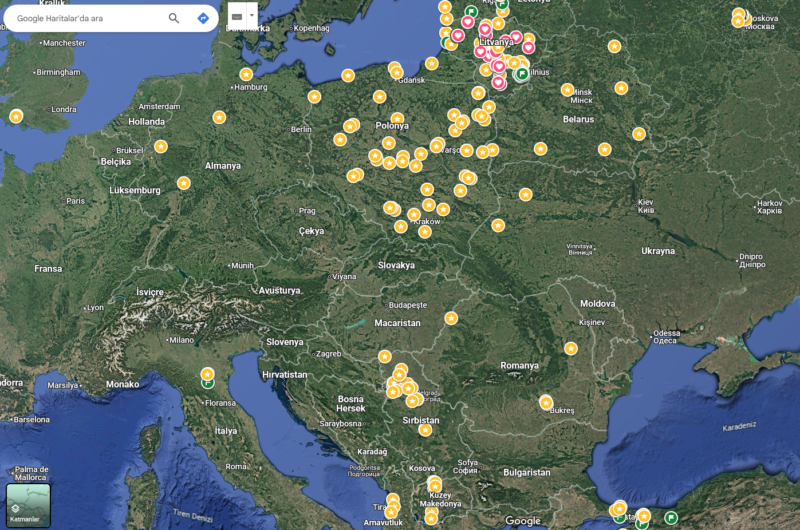Click the Budapeşte city label
The height and width of the screenshot is (530, 800).
[407, 304]
